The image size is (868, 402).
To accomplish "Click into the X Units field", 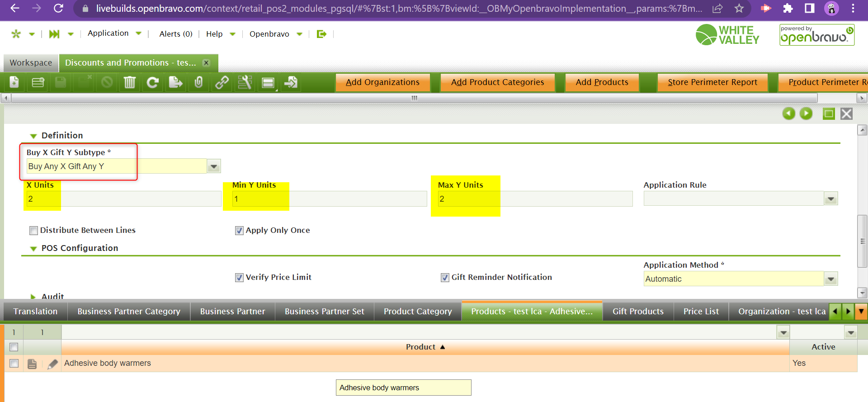I will pos(123,199).
